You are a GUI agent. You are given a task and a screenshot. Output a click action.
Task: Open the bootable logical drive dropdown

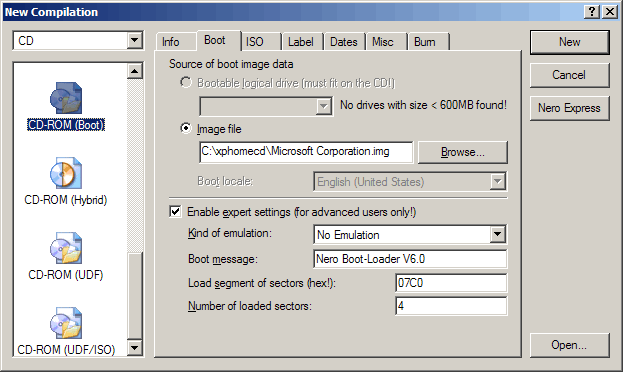(x=324, y=107)
